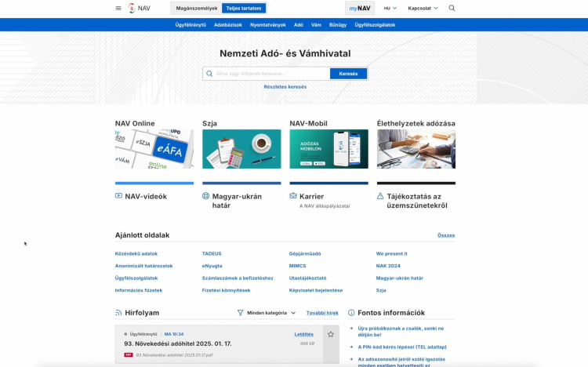Click the NAV logo

tap(139, 8)
